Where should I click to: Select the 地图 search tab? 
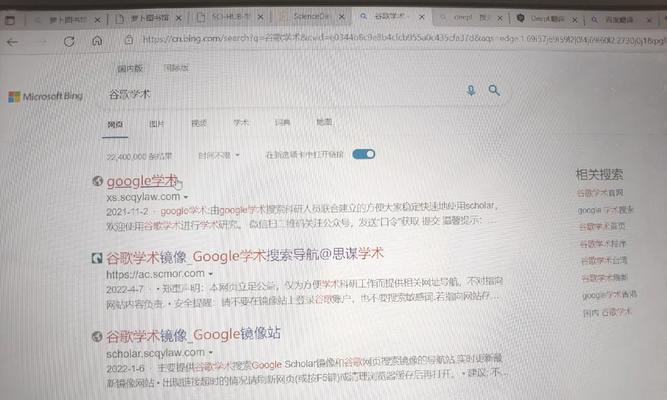pos(324,122)
